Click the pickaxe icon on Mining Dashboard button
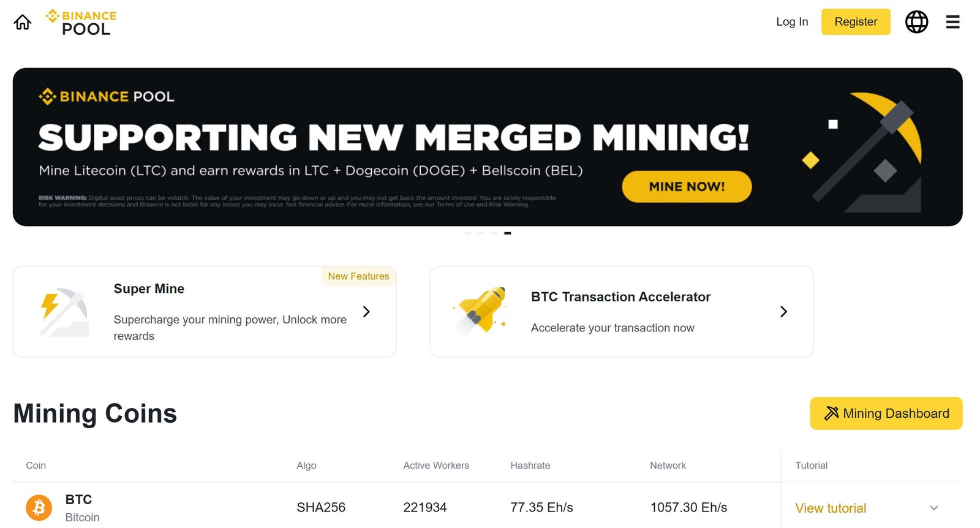980x528 pixels. tap(831, 413)
